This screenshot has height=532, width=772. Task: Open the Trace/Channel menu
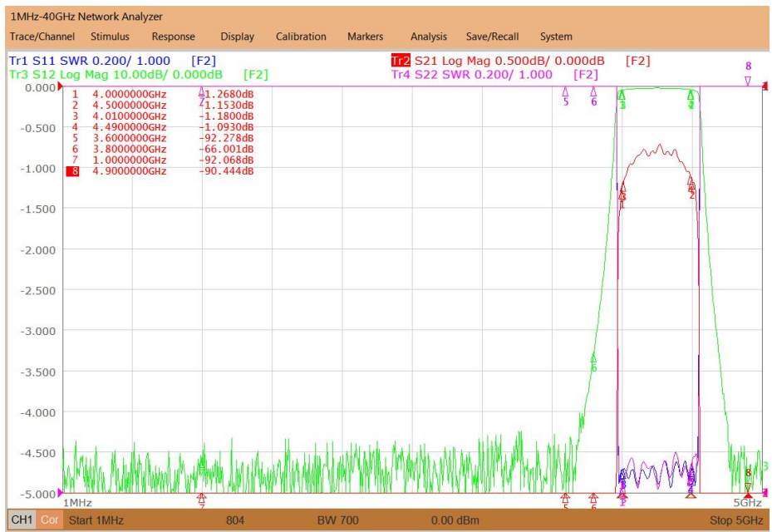coord(42,37)
